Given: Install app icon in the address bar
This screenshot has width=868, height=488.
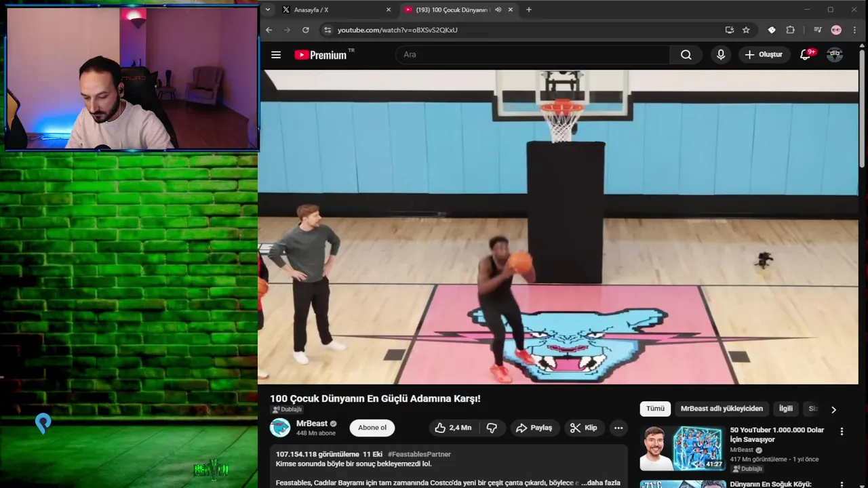Looking at the screenshot, I should pos(729,30).
